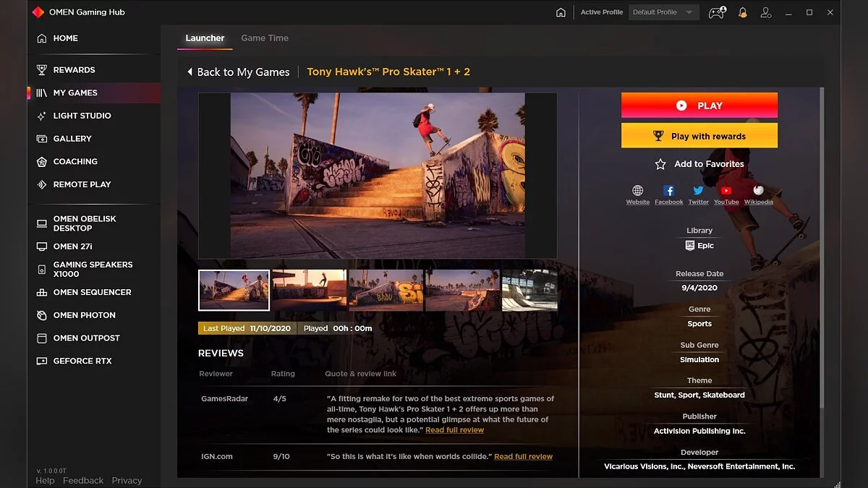This screenshot has width=868, height=488.
Task: Open the notifications bell icon
Action: click(742, 12)
